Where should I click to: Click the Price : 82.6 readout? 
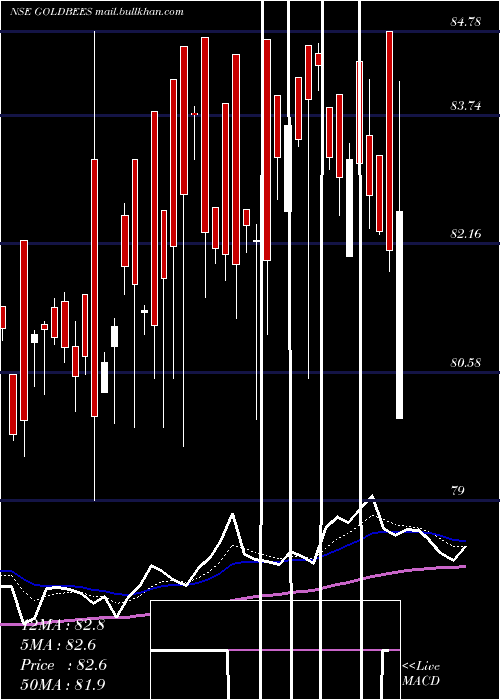point(64,665)
